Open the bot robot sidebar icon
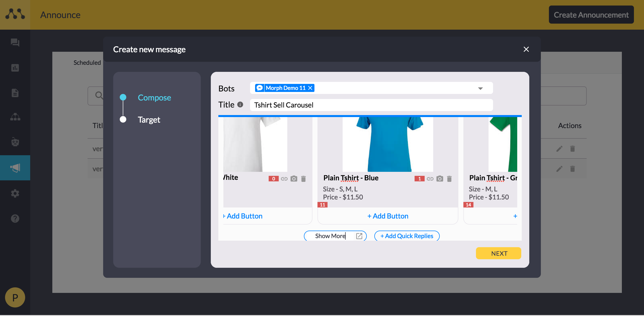This screenshot has height=316, width=644. click(15, 142)
